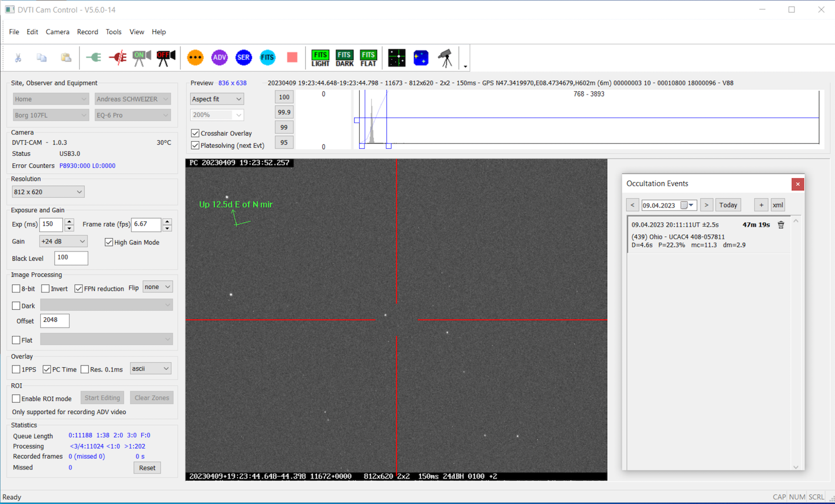
Task: Click the FITS LIGHT toolbar icon
Action: pos(320,58)
